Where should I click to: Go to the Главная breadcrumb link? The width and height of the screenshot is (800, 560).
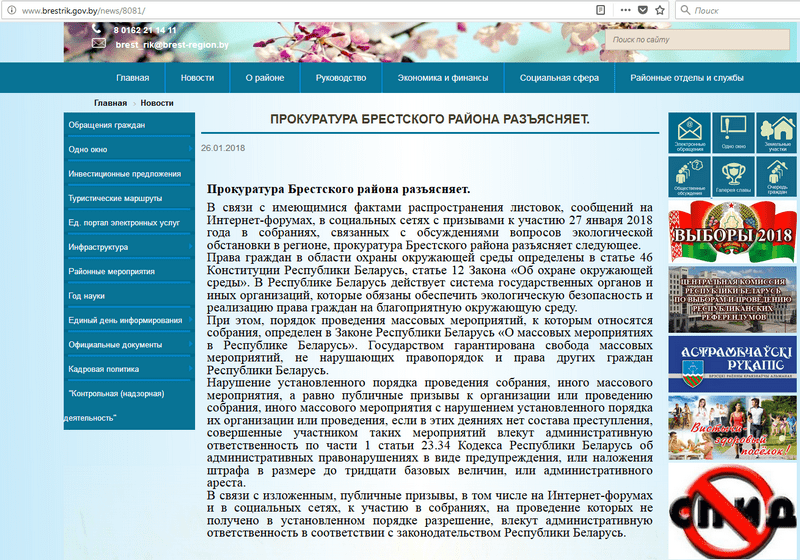point(110,103)
